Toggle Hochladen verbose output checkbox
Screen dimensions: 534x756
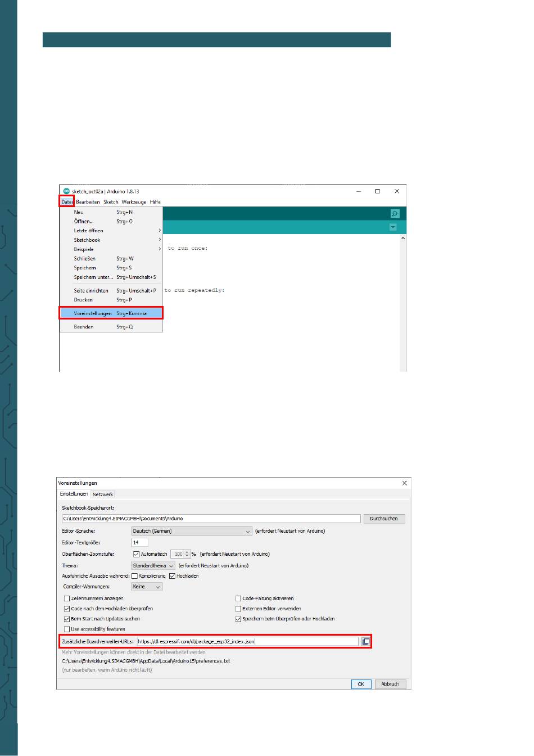[x=173, y=576]
